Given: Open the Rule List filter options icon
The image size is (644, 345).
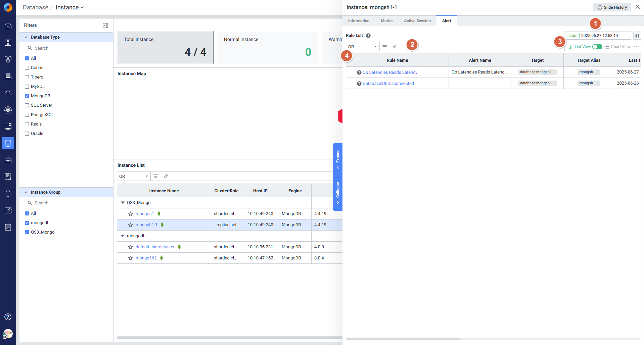Looking at the screenshot, I should coord(385,47).
